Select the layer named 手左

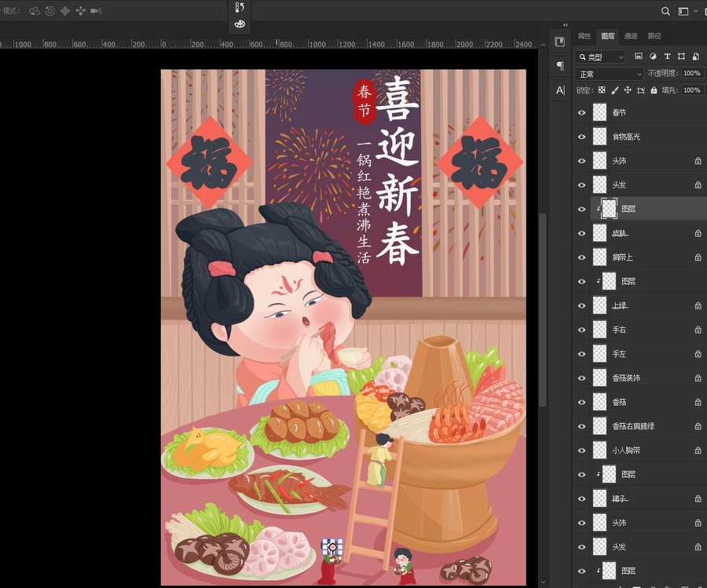619,354
